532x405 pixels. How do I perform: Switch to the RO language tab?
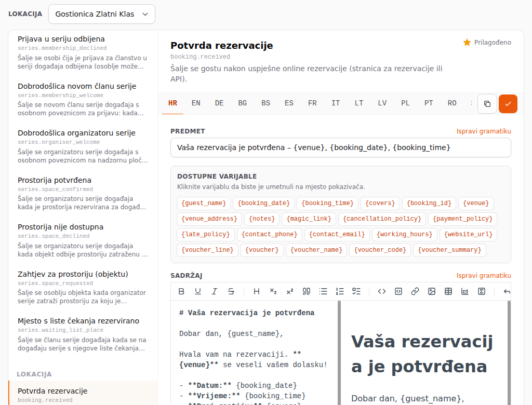(452, 103)
